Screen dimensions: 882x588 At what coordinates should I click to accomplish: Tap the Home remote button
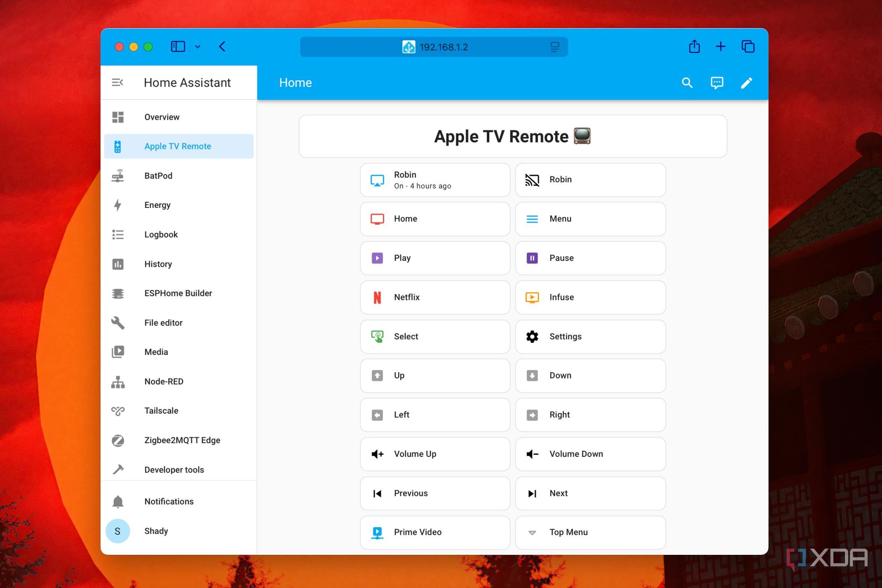click(x=435, y=219)
